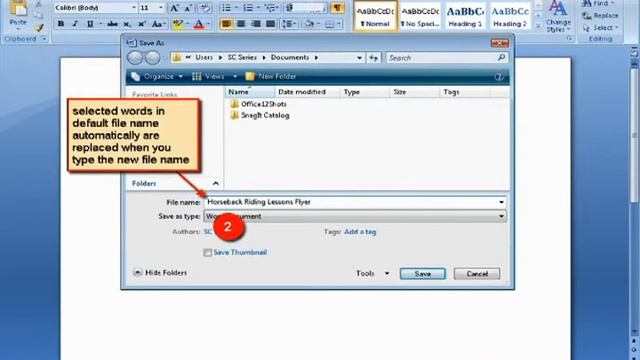Screen dimensions: 640x360
Task: Apply Strikethrough formatting
Action: click(x=112, y=24)
